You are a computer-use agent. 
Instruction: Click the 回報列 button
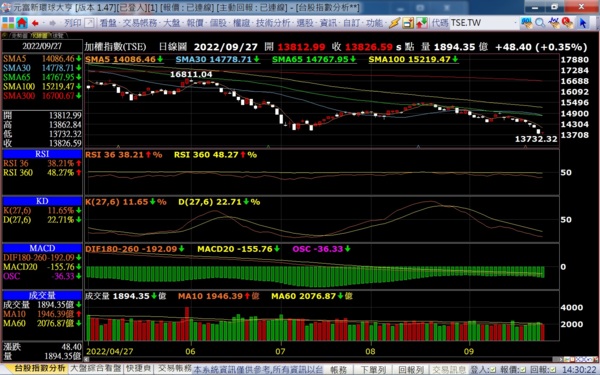click(x=411, y=370)
